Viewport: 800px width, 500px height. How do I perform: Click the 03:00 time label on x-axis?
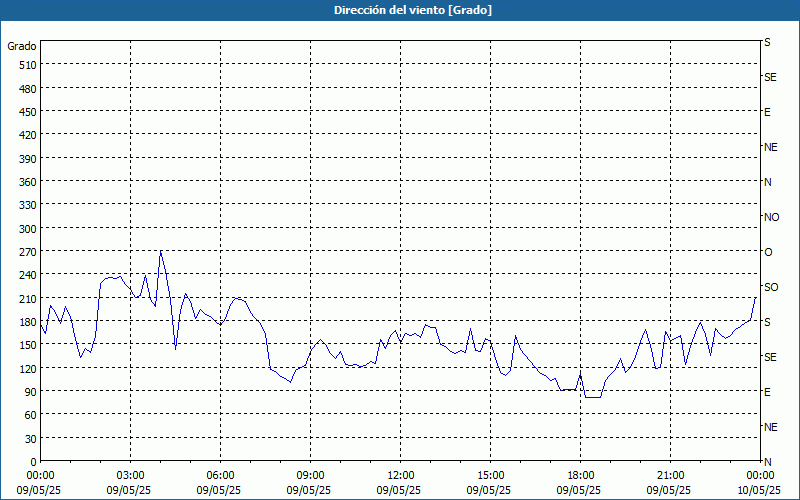[130, 475]
